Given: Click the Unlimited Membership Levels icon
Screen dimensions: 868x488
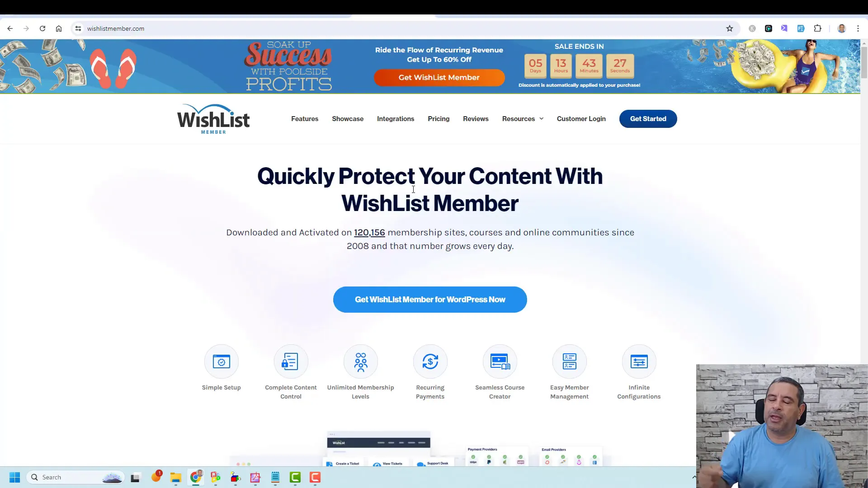Looking at the screenshot, I should click(x=360, y=361).
